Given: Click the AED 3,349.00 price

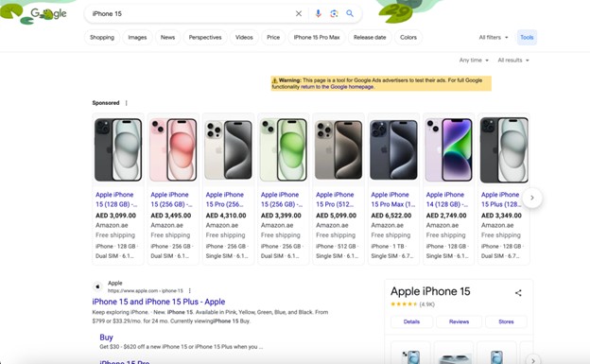Looking at the screenshot, I should coord(501,216).
